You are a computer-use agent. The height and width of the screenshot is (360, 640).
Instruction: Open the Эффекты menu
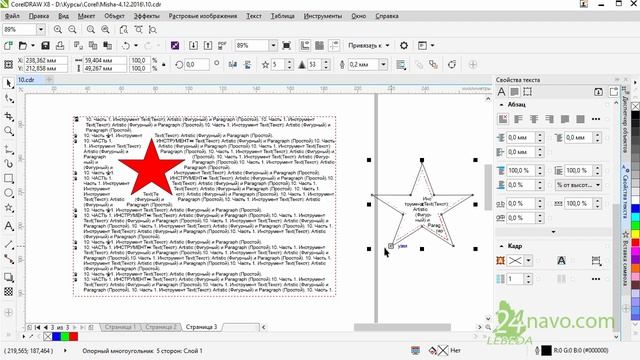point(147,16)
